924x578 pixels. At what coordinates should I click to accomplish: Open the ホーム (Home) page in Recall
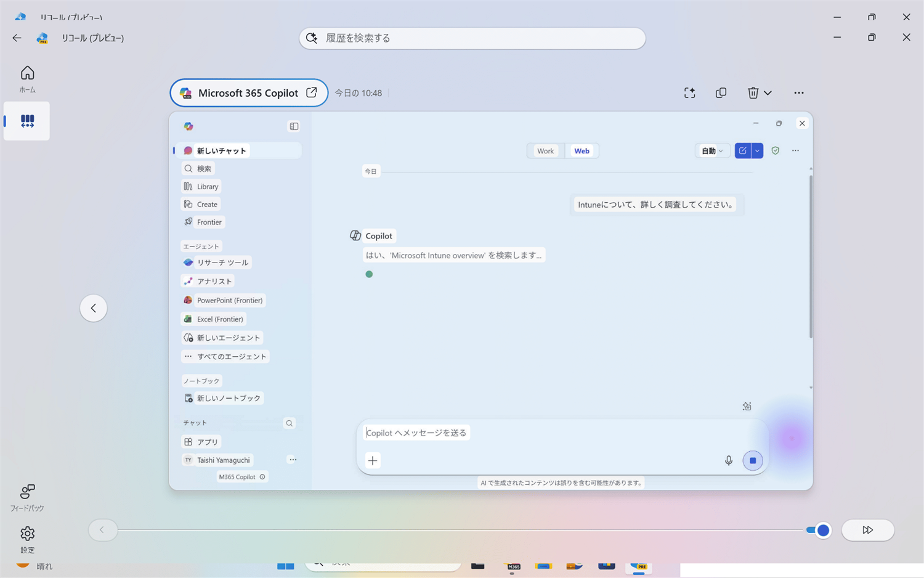coord(27,79)
